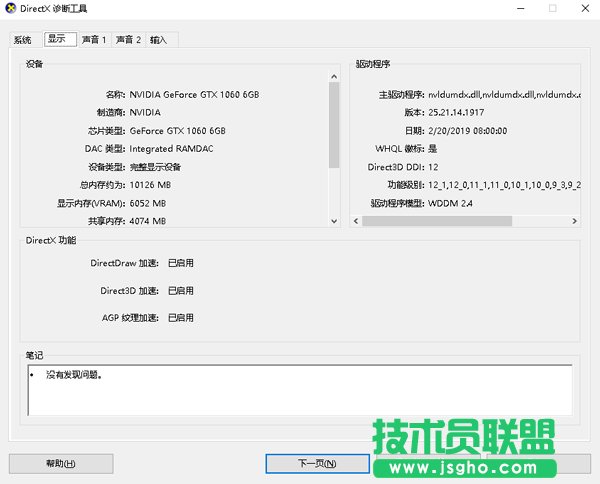Click the driver version 25.21.14.1917
The width and height of the screenshot is (600, 484).
click(x=456, y=112)
